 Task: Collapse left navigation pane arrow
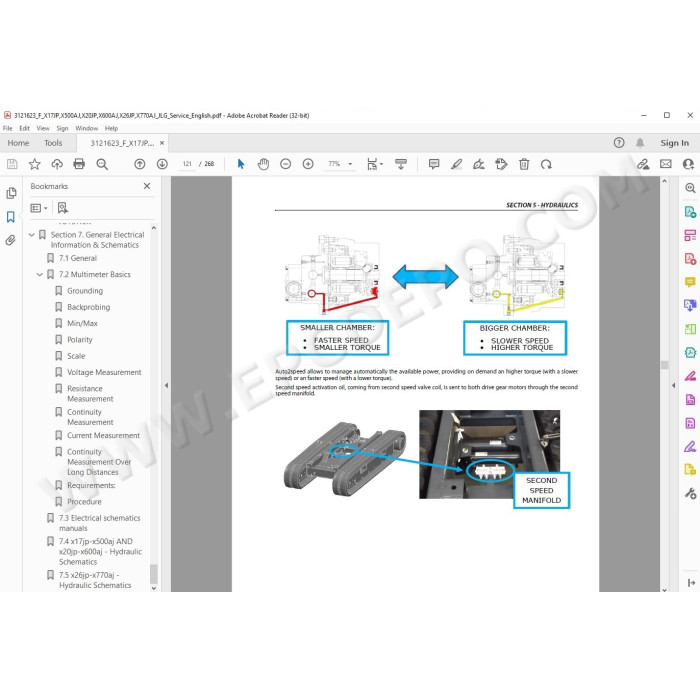(x=166, y=385)
